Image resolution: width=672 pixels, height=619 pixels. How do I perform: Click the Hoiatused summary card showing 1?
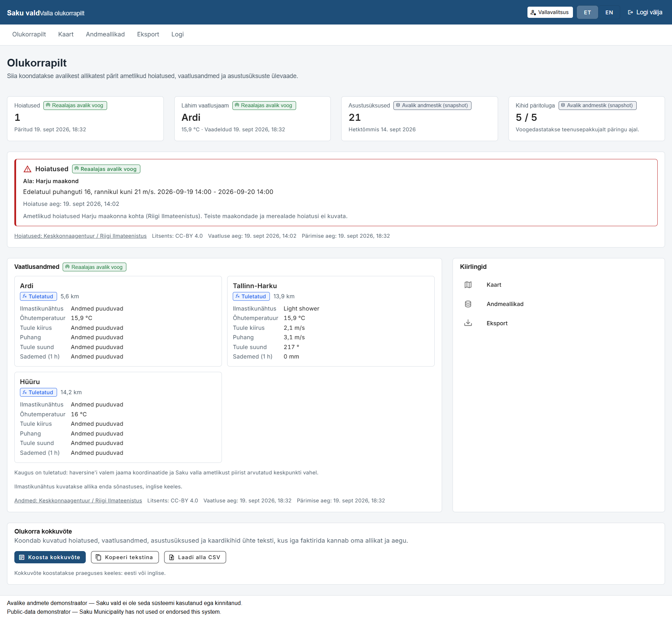(85, 119)
